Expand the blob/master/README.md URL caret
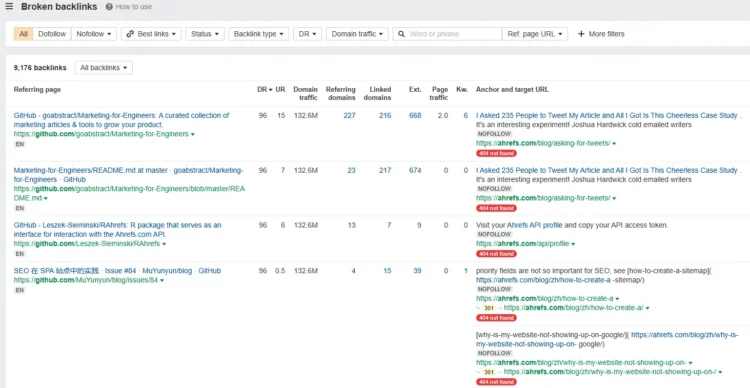The height and width of the screenshot is (388, 750). coord(45,199)
